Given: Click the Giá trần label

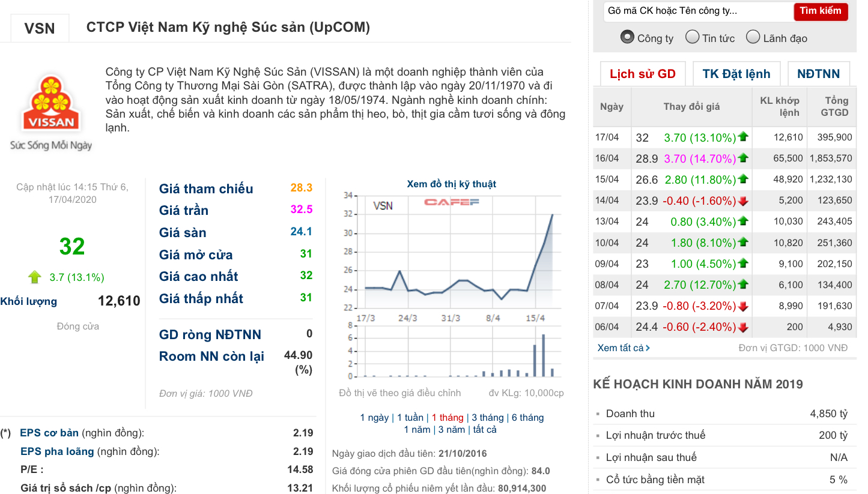Looking at the screenshot, I should pyautogui.click(x=184, y=210).
